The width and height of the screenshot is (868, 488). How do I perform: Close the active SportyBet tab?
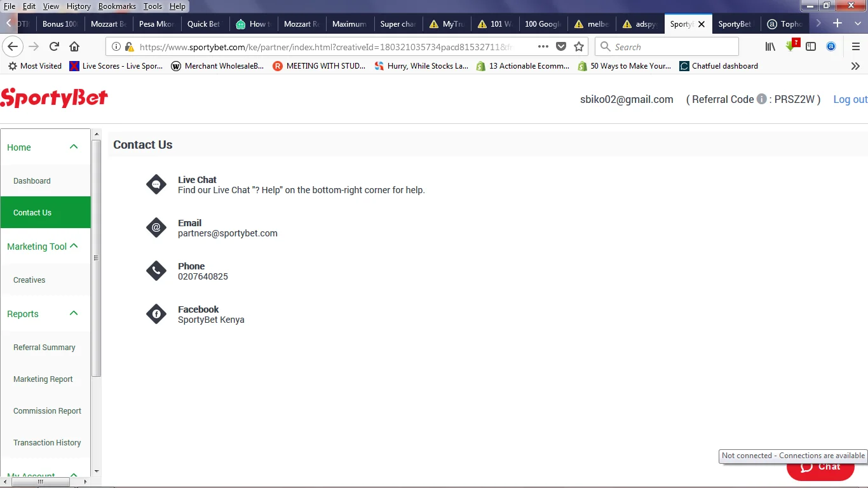702,24
